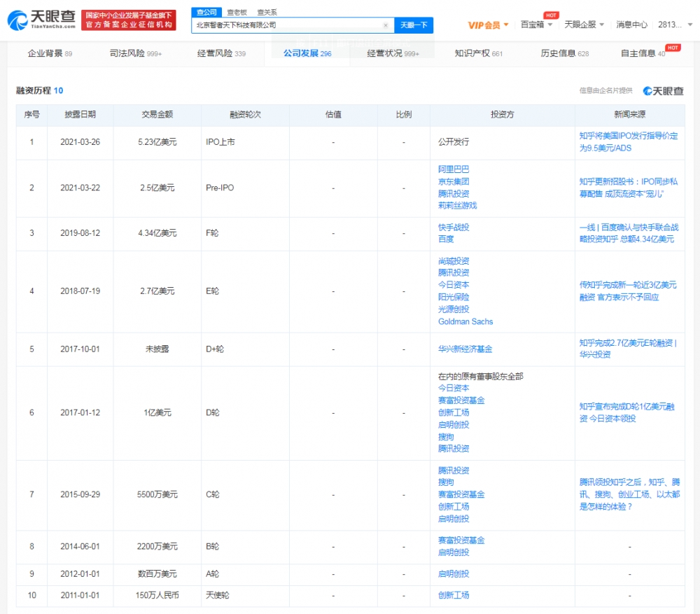Click the Tianyancha logo at top left
This screenshot has height=614, width=700.
tap(41, 20)
